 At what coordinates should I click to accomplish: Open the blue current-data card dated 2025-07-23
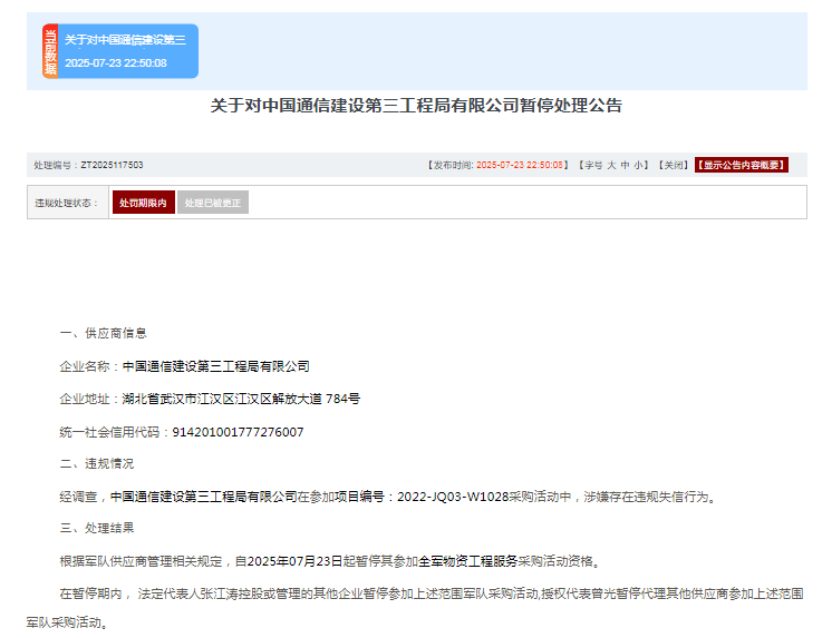[x=120, y=51]
